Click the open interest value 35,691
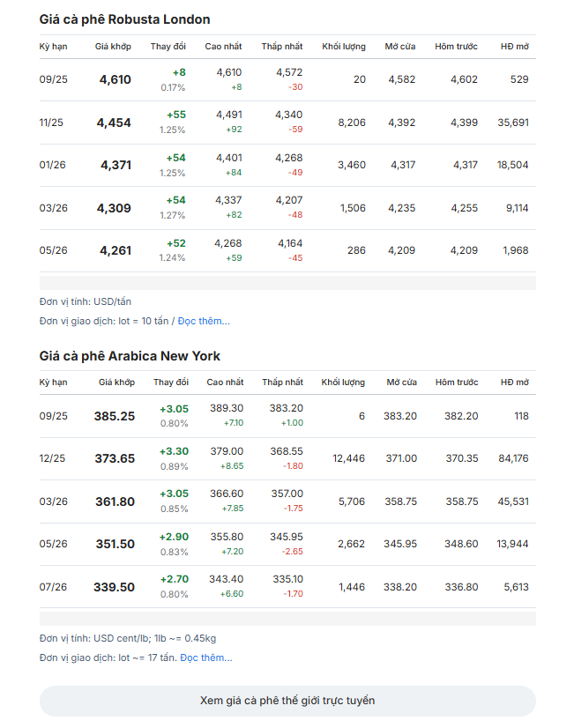 coord(513,123)
